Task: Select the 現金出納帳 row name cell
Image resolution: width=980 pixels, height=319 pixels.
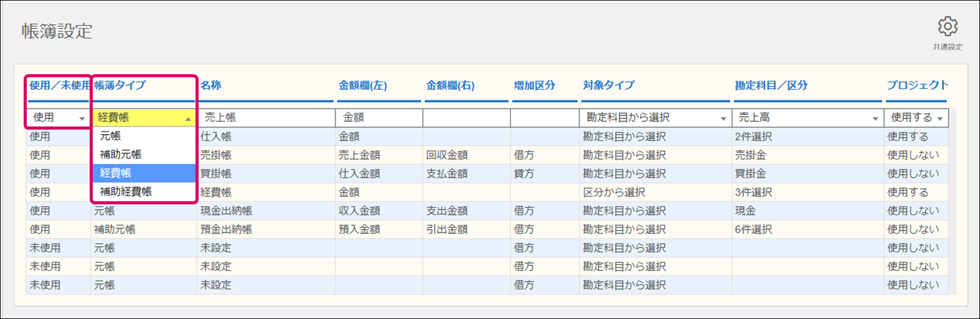Action: (227, 211)
